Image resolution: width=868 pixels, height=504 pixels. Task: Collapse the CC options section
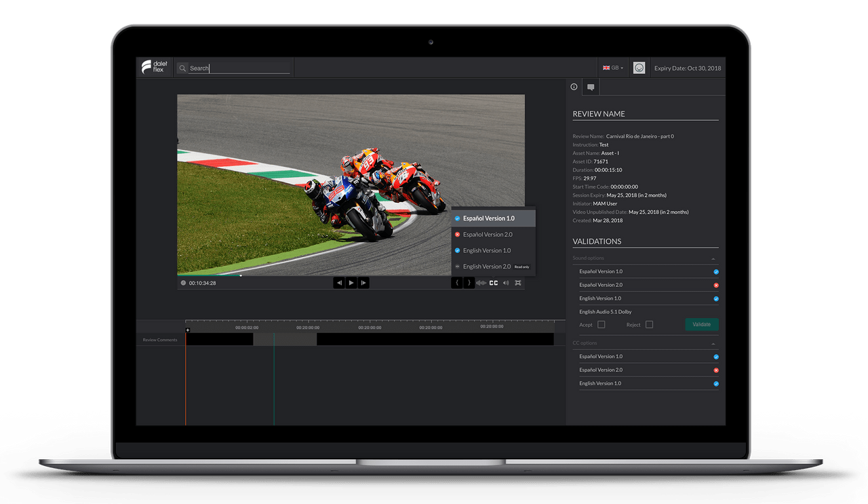pos(713,343)
